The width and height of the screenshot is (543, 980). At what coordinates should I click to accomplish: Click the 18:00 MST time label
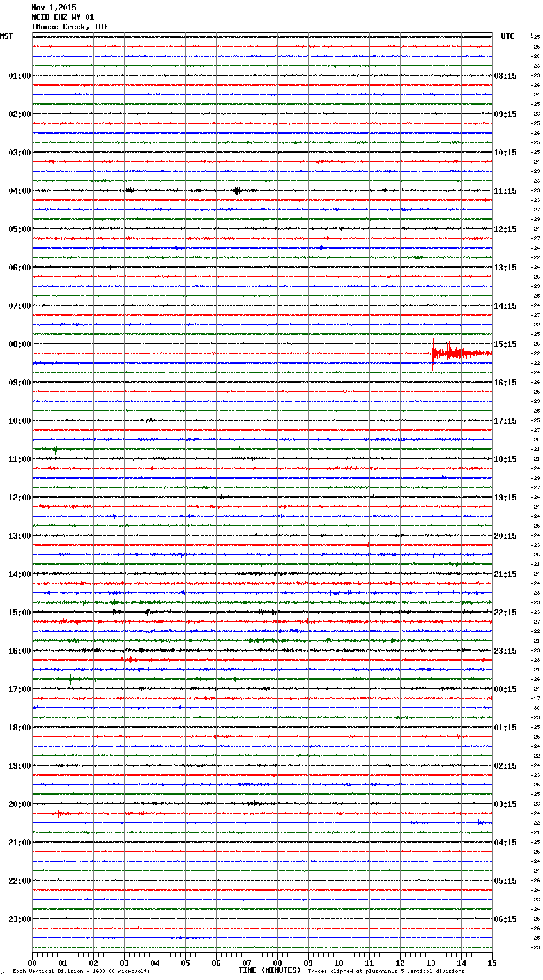pos(20,728)
